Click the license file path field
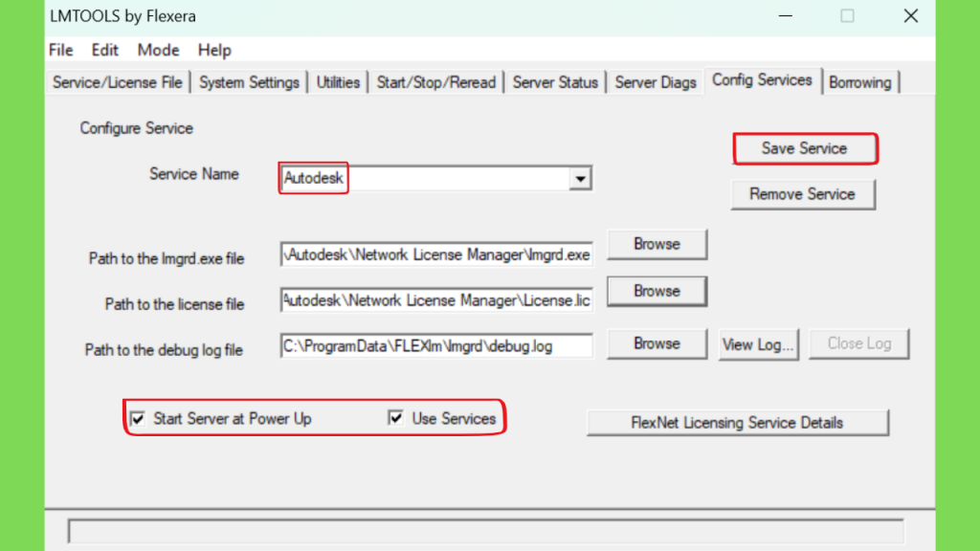The height and width of the screenshot is (551, 980). tap(436, 300)
